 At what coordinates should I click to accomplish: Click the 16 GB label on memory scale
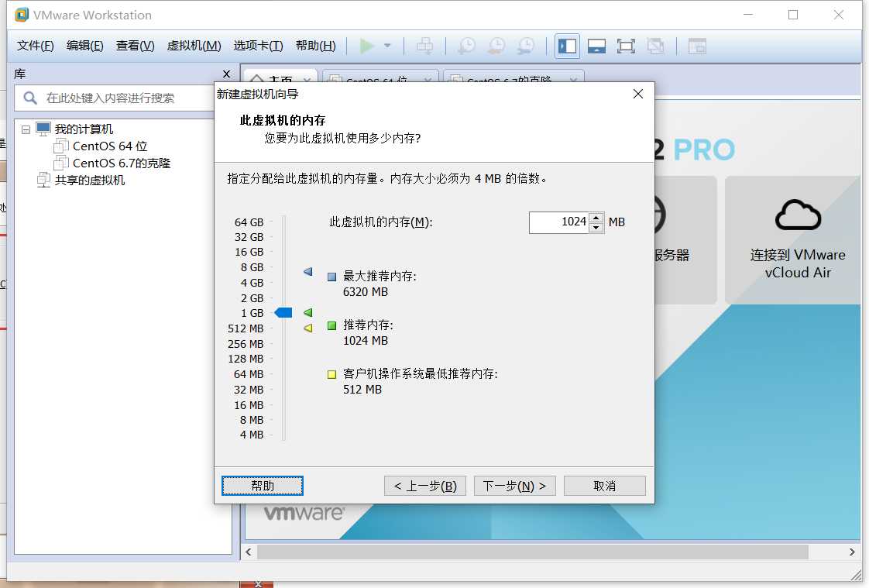249,252
